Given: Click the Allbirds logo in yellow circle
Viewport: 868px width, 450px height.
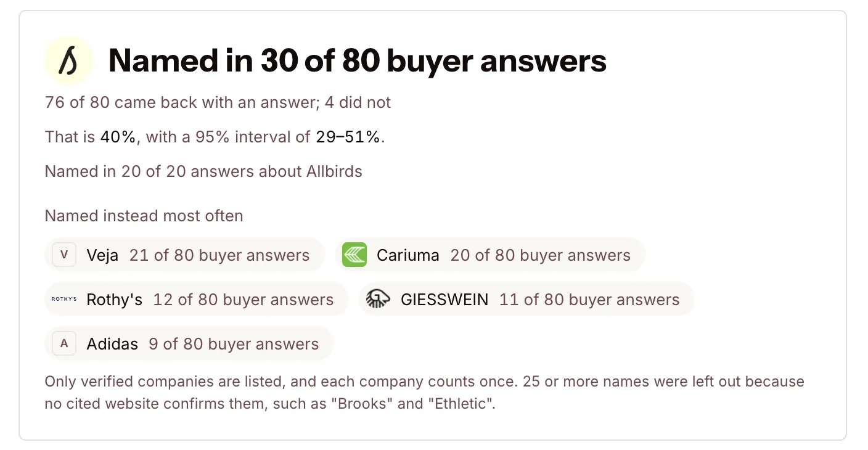Looking at the screenshot, I should pyautogui.click(x=69, y=60).
